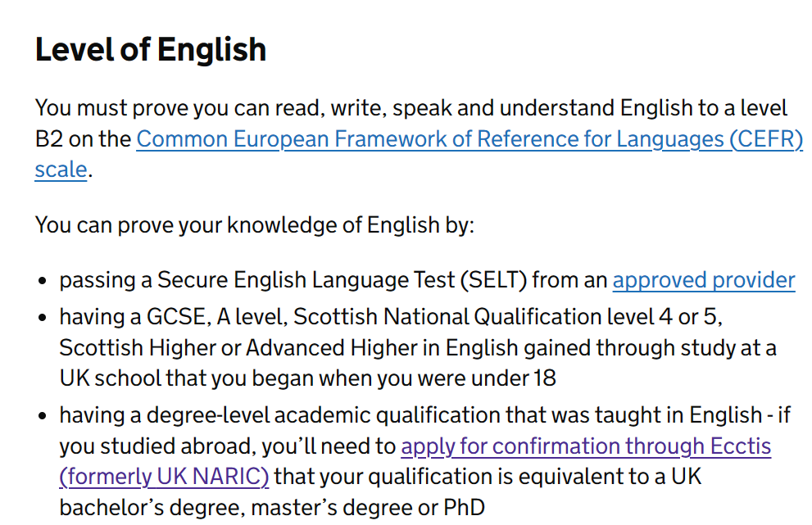Click the sentence "You can prove your knowledge of English by:"
The width and height of the screenshot is (812, 525).
pos(254,225)
